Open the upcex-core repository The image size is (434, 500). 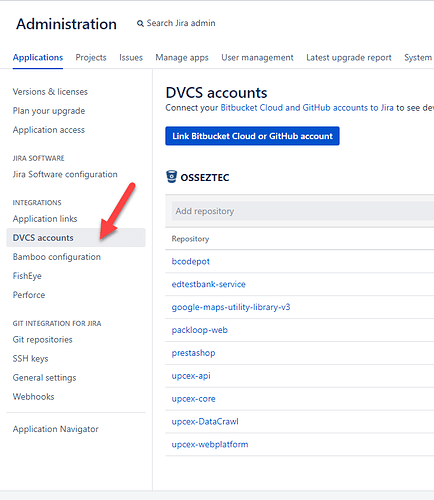point(193,399)
